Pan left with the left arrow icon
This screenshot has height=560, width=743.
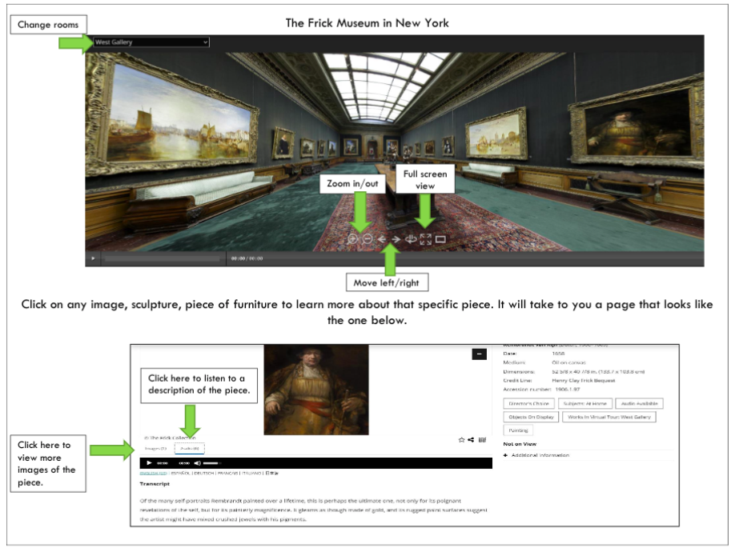coord(382,239)
